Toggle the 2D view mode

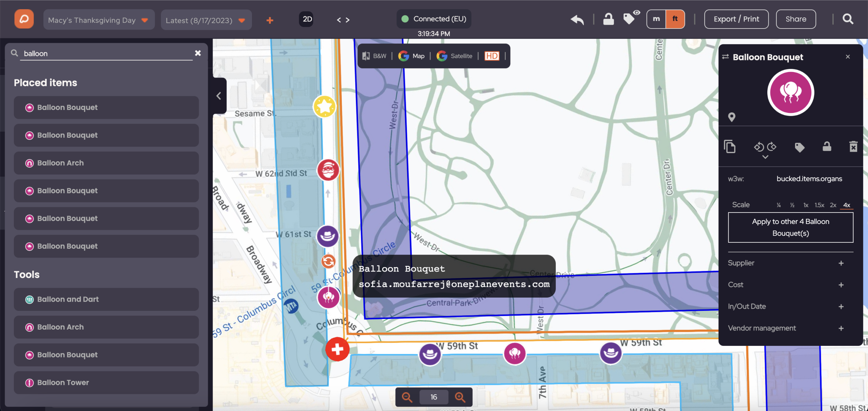click(x=307, y=19)
